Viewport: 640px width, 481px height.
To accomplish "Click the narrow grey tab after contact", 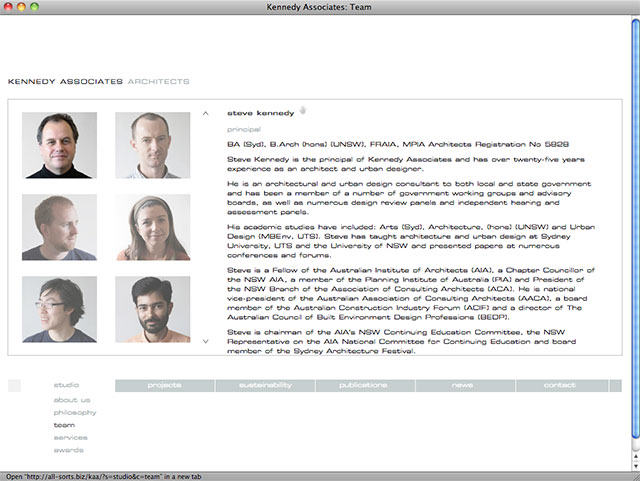I will (616, 385).
